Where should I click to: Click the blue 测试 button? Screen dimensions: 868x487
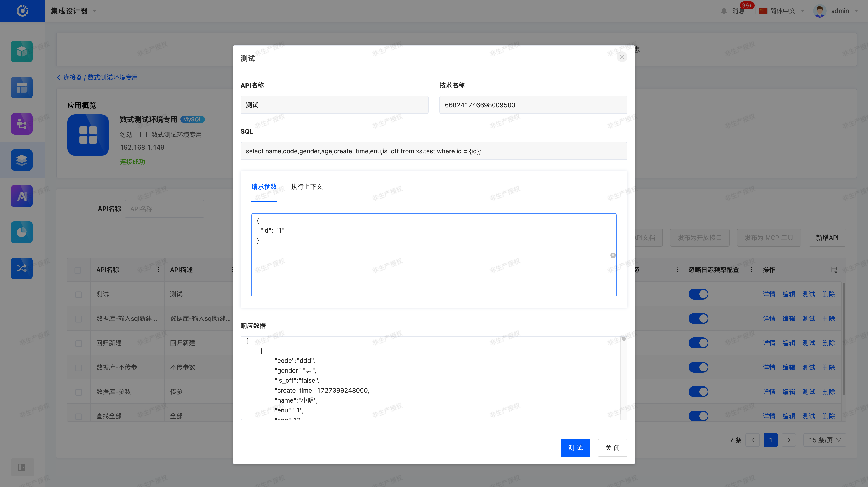click(575, 448)
